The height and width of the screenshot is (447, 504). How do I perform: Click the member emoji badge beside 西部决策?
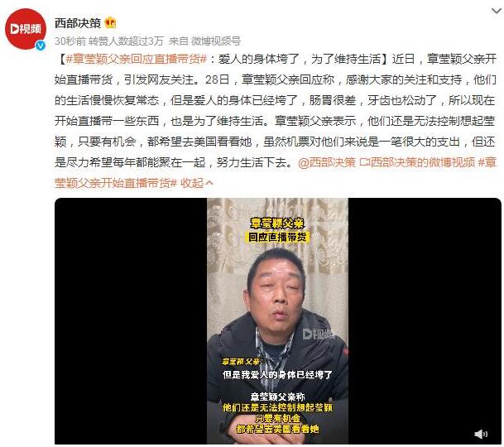(110, 22)
